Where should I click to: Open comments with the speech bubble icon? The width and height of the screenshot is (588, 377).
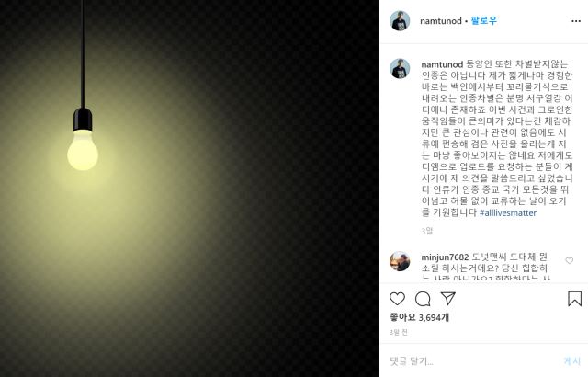[423, 299]
